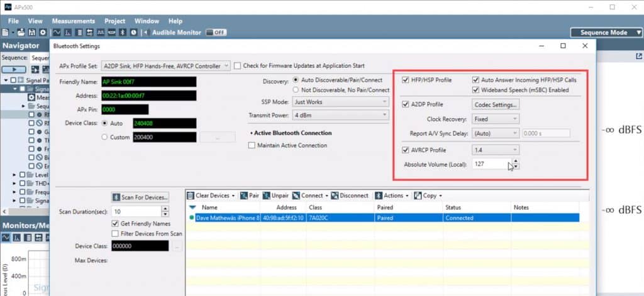This screenshot has width=644, height=296.
Task: Click Scan For Devices button
Action: 140,197
